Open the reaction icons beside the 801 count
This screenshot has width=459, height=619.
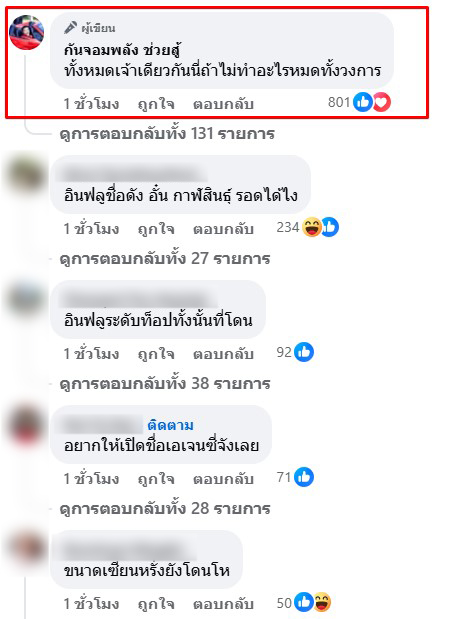tap(372, 102)
